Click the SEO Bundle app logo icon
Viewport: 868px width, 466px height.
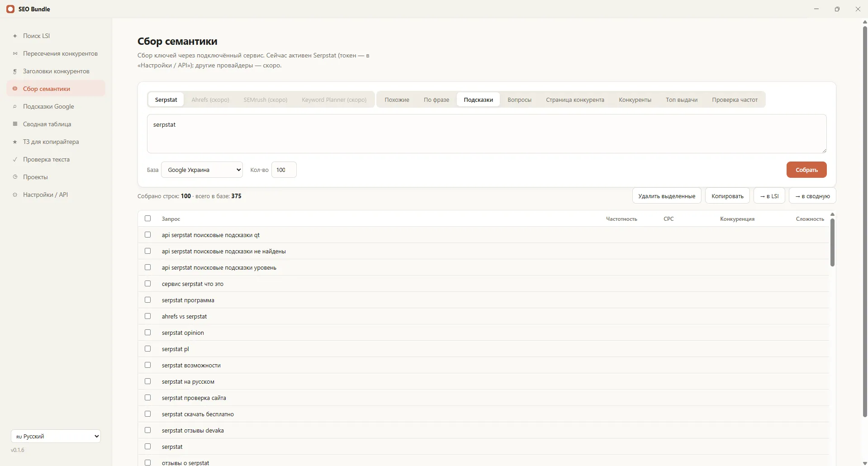[10, 9]
